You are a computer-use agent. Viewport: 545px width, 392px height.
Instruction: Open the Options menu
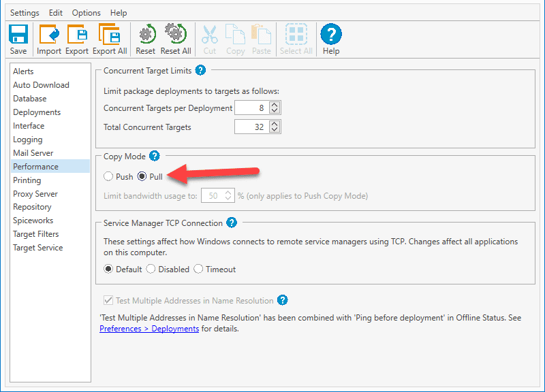point(87,13)
